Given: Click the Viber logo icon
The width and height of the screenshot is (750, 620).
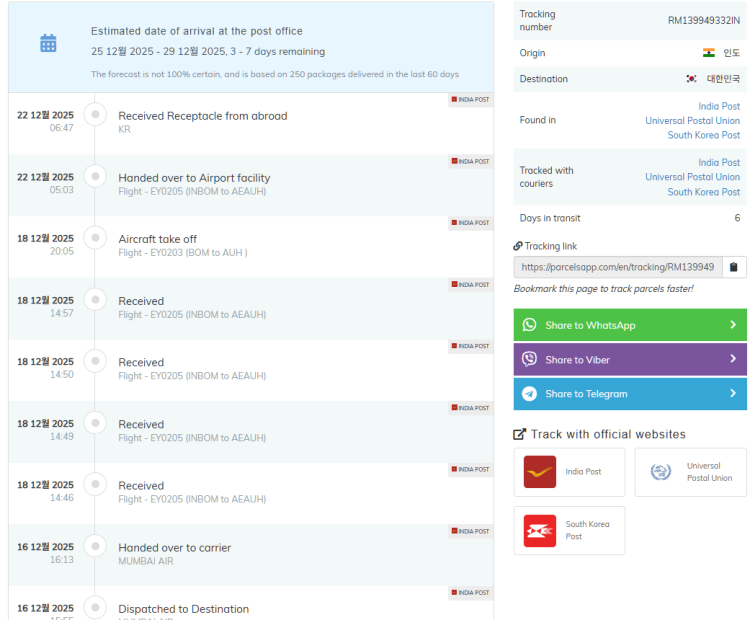Looking at the screenshot, I should 530,359.
